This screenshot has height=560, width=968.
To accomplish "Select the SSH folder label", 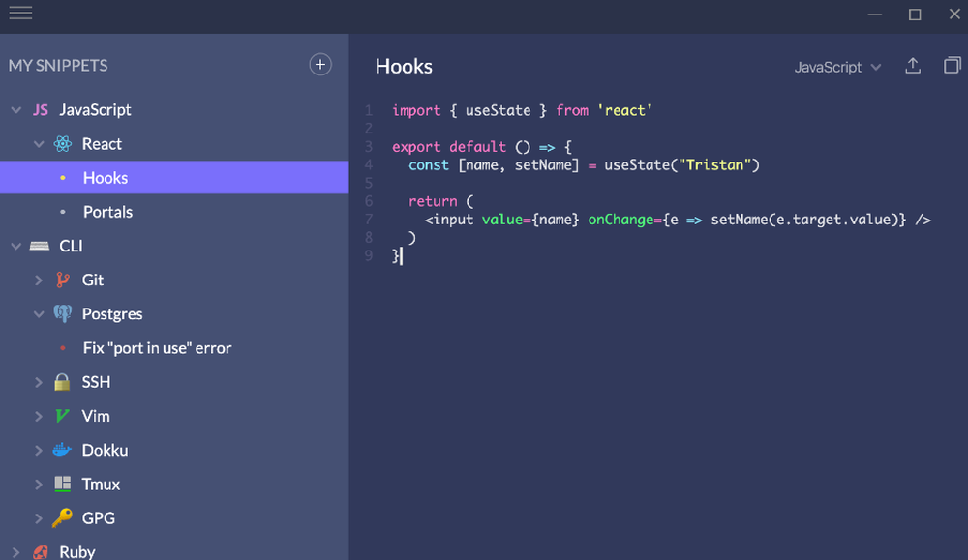I will pos(96,382).
